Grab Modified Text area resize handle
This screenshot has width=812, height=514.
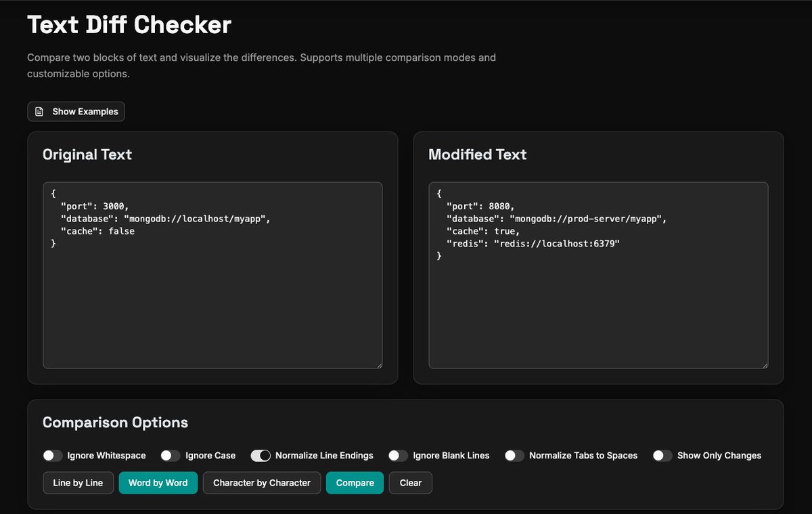pos(764,365)
